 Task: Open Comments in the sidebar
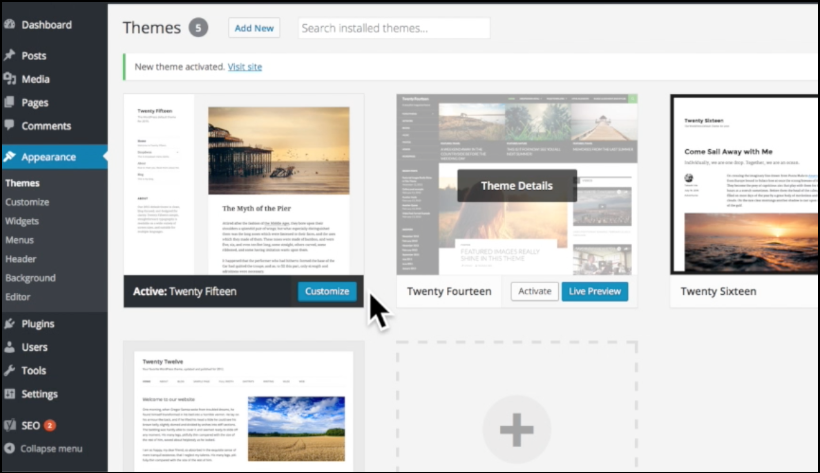click(x=46, y=126)
